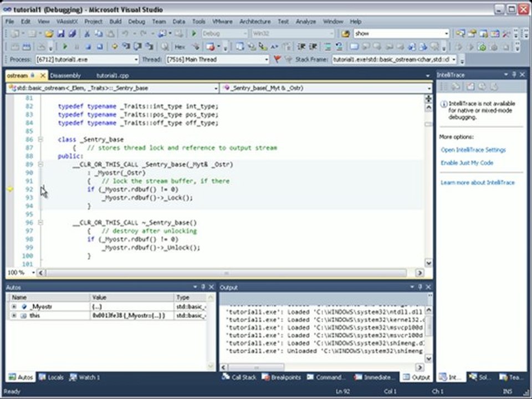
Task: Click Open IntelliTrace Settings link
Action: [x=473, y=150]
